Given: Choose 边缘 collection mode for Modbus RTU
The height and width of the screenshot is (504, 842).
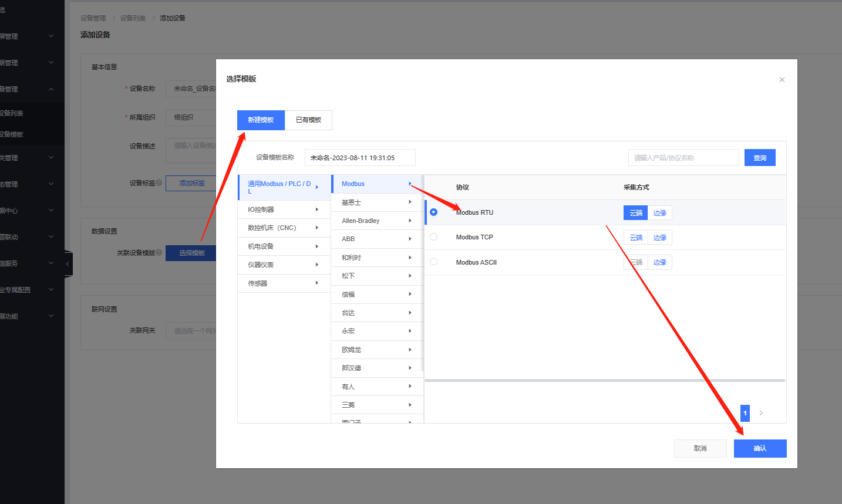Looking at the screenshot, I should 659,213.
